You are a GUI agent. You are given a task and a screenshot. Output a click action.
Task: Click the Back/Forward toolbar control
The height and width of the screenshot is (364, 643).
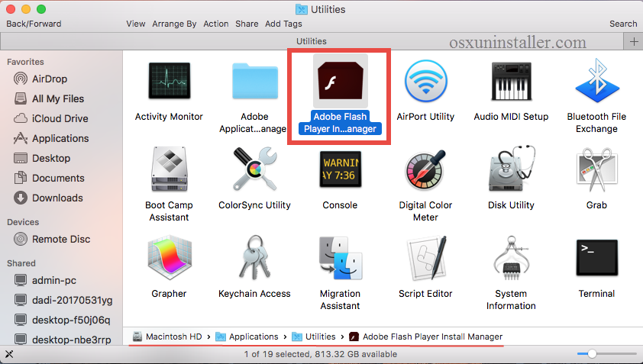34,24
